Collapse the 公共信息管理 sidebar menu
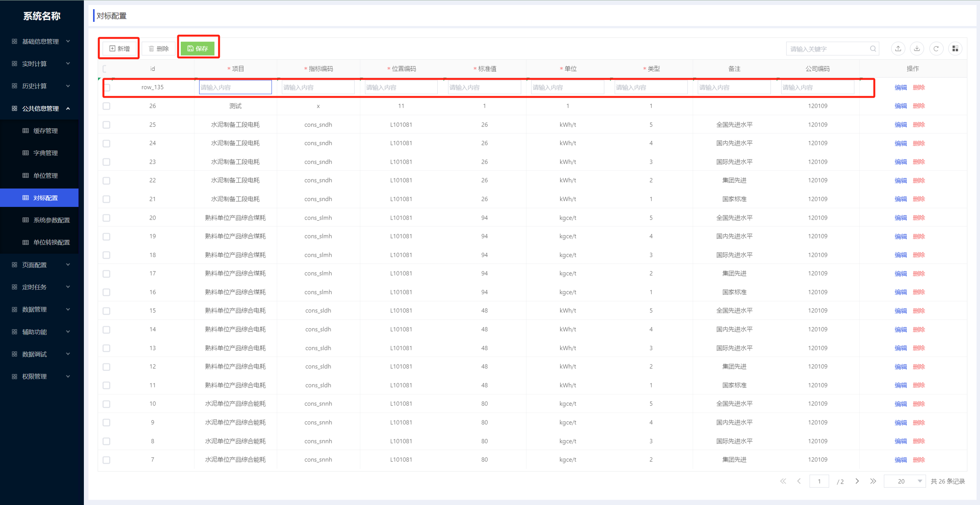This screenshot has width=980, height=505. tap(41, 108)
